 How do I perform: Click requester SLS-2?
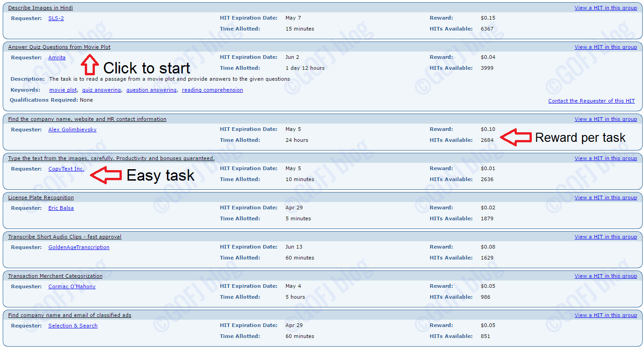(x=56, y=18)
